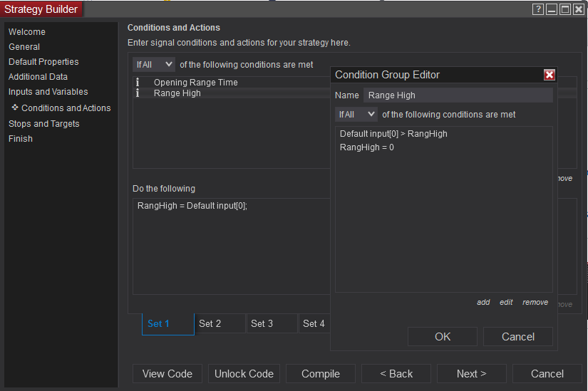Click the Name field containing Range High
This screenshot has height=391, width=588.
[x=458, y=95]
